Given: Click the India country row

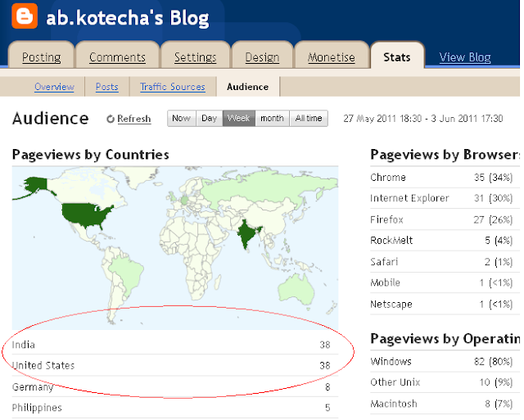Looking at the screenshot, I should [175, 345].
